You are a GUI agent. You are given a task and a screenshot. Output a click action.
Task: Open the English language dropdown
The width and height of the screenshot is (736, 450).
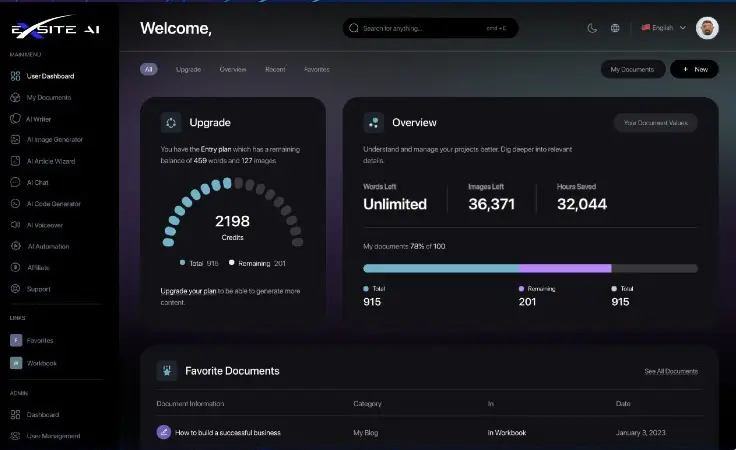(664, 28)
